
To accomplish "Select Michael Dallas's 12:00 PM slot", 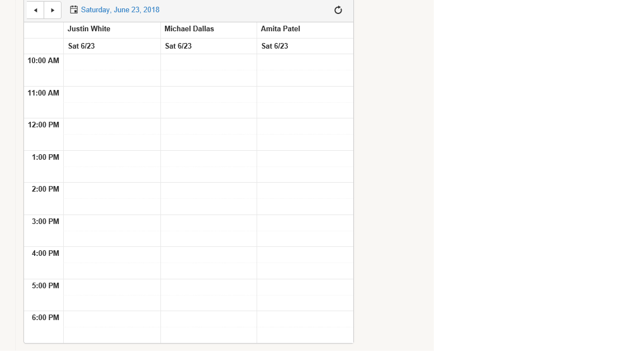I will (209, 126).
